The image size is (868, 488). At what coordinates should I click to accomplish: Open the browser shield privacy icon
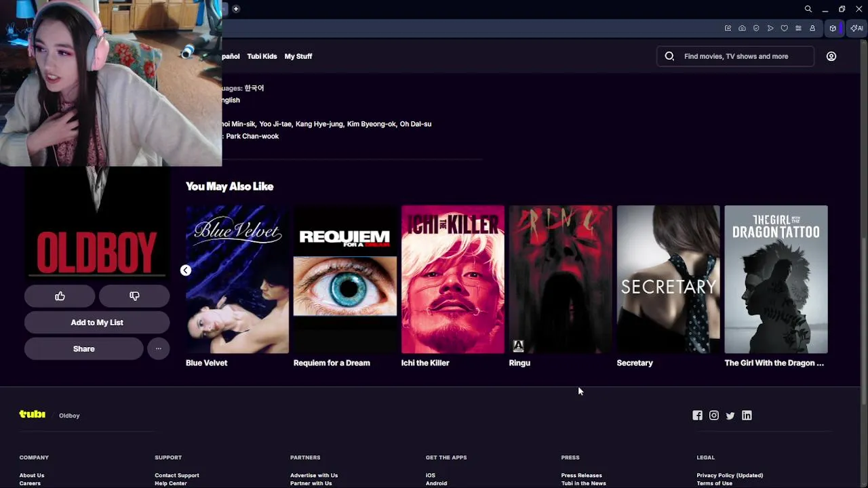(x=756, y=28)
